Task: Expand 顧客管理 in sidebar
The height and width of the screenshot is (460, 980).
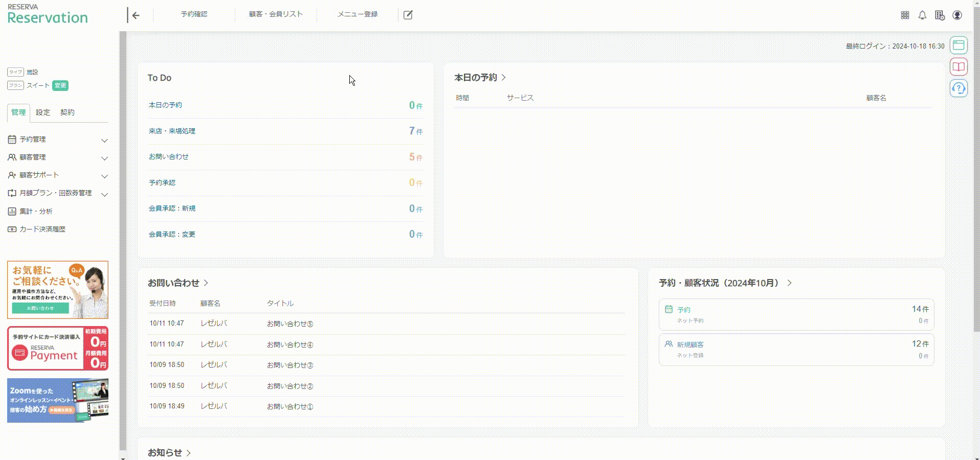Action: [x=58, y=157]
